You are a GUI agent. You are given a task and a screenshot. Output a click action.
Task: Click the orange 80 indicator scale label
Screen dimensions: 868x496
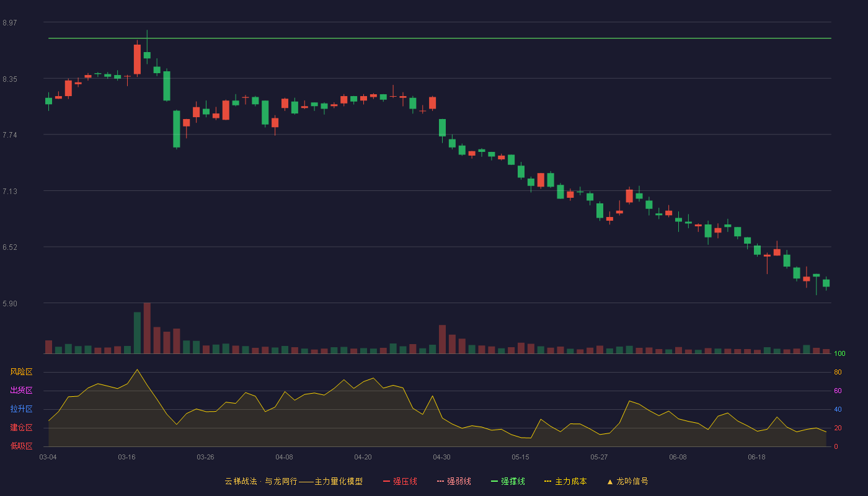838,373
